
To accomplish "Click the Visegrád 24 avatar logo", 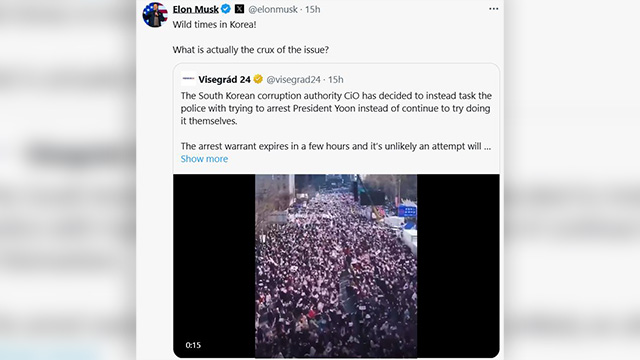I will click(x=188, y=79).
